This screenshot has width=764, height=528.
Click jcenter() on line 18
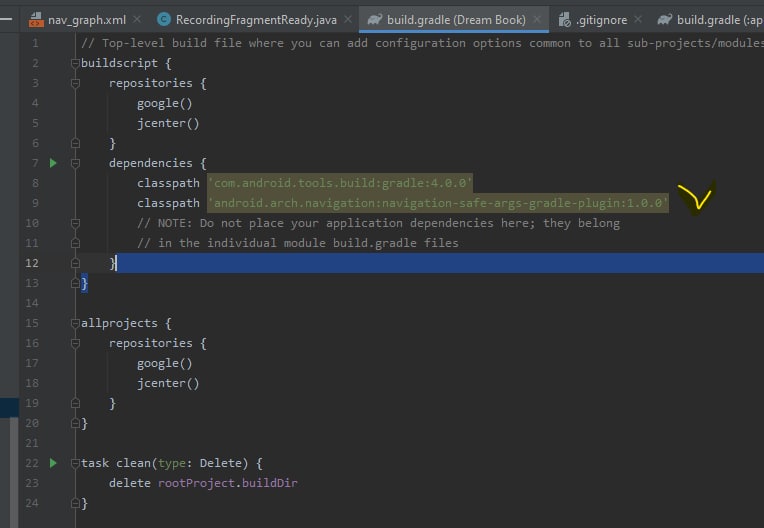[168, 383]
